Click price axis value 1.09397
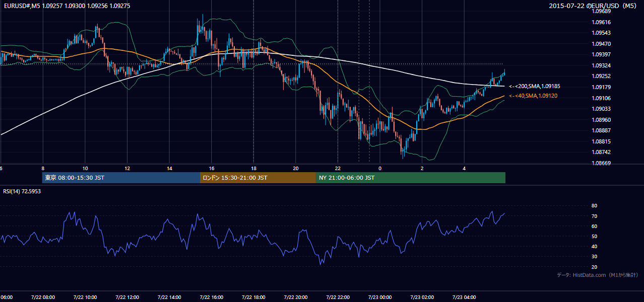The width and height of the screenshot is (644, 302). (x=601, y=54)
